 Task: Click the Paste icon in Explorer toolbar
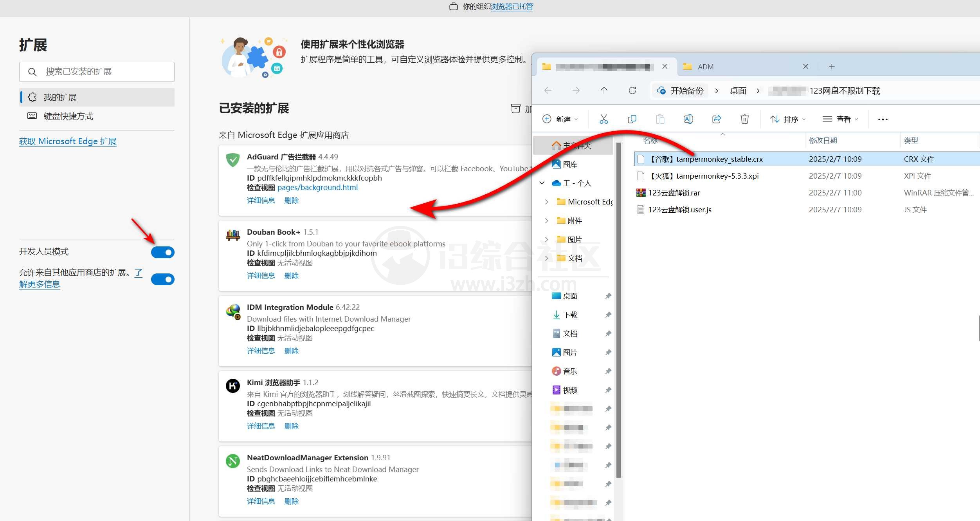[x=660, y=119]
